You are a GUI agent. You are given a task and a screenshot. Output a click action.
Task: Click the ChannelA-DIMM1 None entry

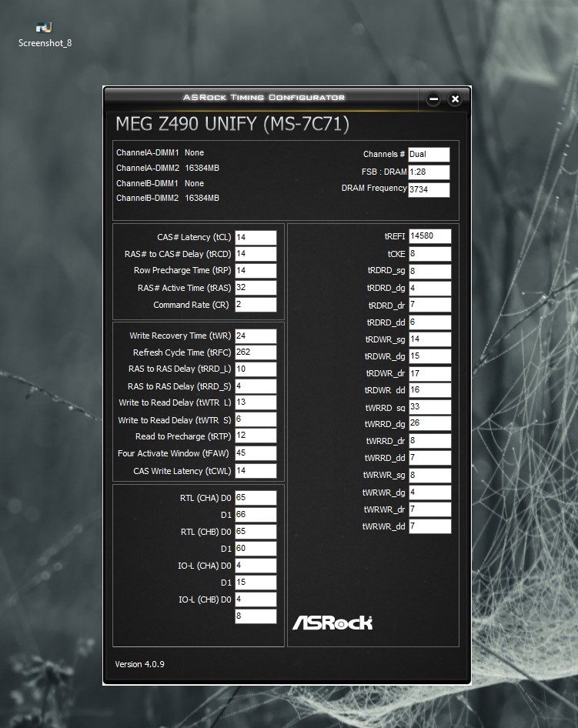(160, 152)
